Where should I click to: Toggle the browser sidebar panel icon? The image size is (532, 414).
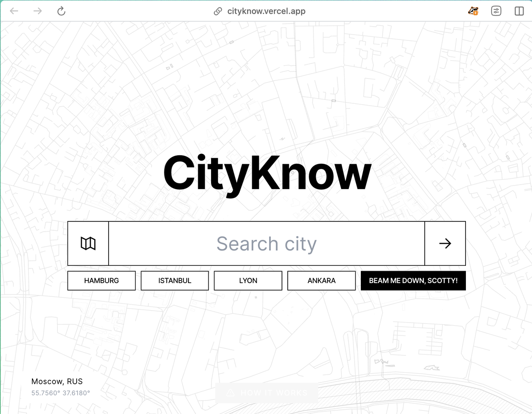pos(519,11)
